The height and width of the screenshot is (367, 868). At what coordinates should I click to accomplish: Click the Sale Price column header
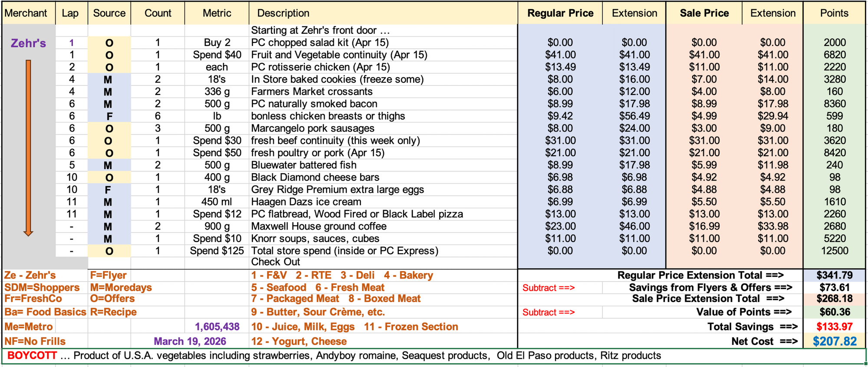pos(704,13)
